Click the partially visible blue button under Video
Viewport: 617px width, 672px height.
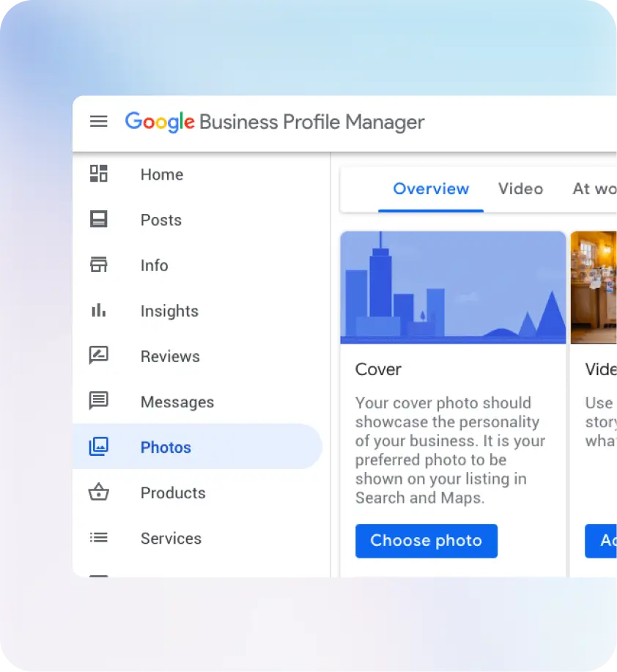click(x=602, y=541)
